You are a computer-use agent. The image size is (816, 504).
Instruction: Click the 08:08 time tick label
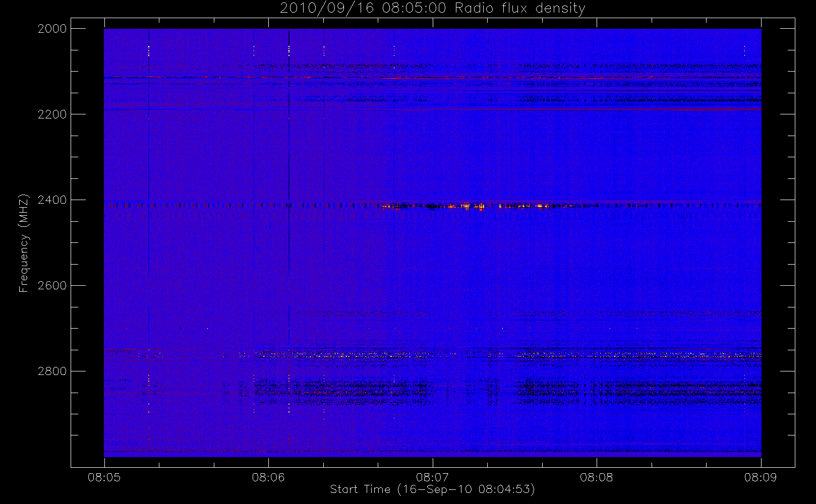tap(597, 477)
